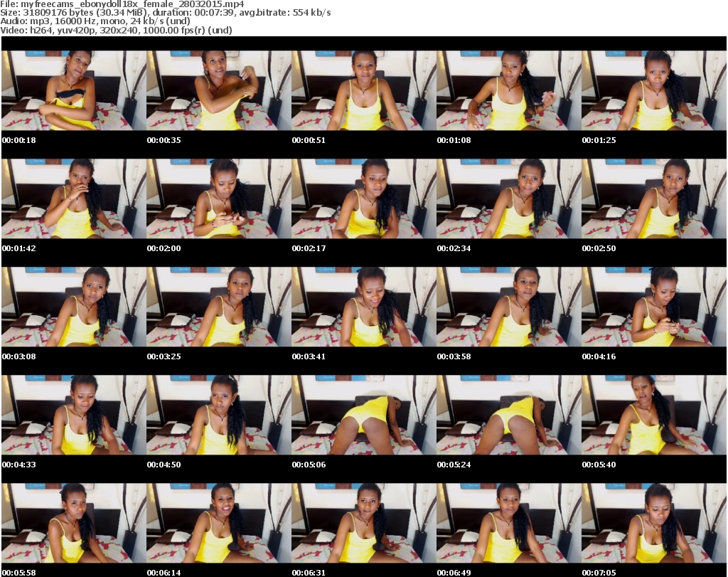Select the frame timestamped 00:05:58
The image size is (728, 577).
[x=74, y=523]
